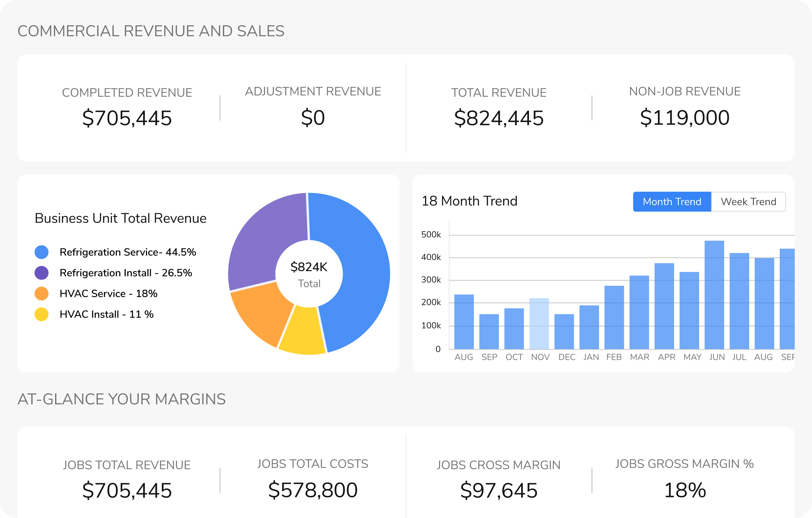Image resolution: width=812 pixels, height=518 pixels.
Task: Click the Non-Job Revenue $119,000 figure
Action: 684,117
